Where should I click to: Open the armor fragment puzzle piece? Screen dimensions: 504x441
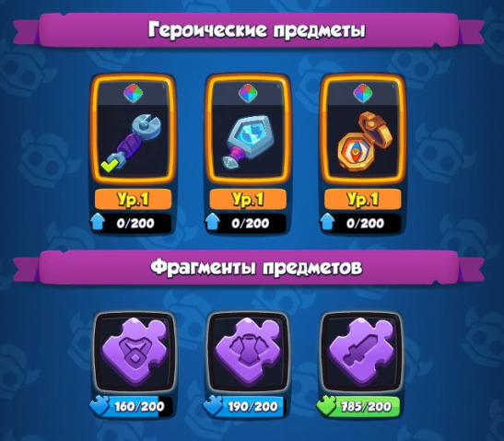tap(249, 352)
